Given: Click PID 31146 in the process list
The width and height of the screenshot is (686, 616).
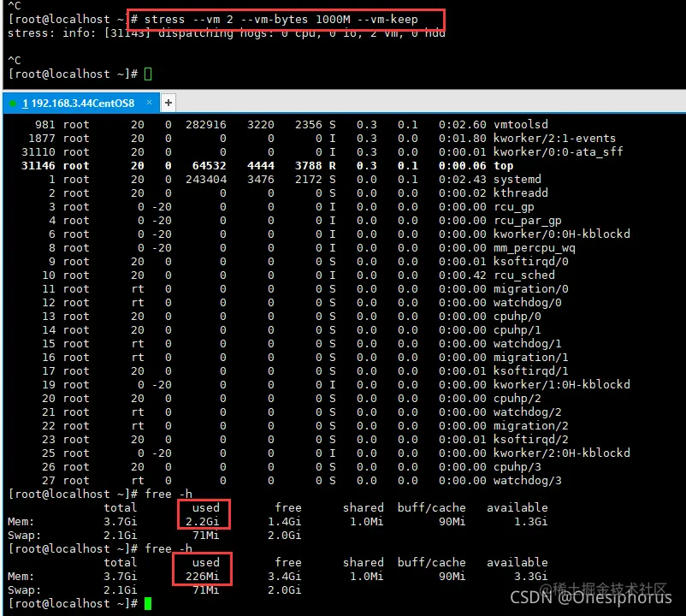Looking at the screenshot, I should click(x=38, y=166).
